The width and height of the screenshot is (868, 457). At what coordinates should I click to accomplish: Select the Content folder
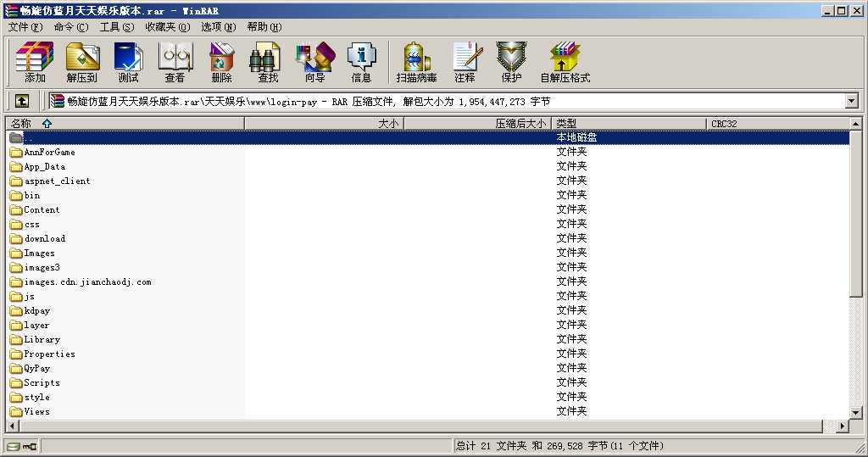(x=35, y=209)
